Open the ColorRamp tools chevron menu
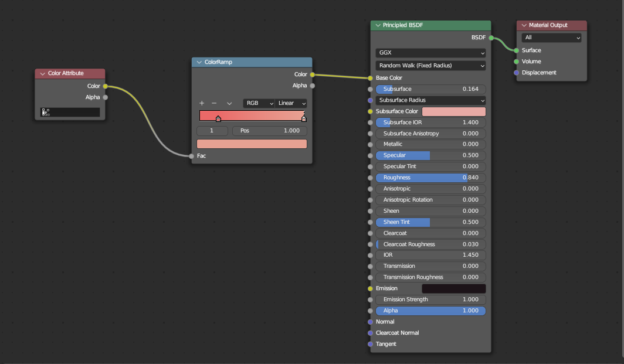The image size is (624, 364). coord(229,103)
